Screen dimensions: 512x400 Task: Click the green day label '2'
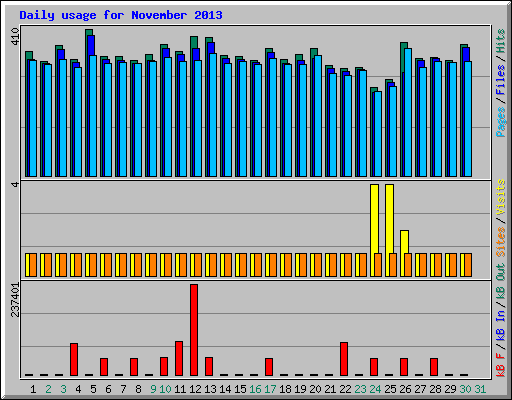[x=48, y=389]
